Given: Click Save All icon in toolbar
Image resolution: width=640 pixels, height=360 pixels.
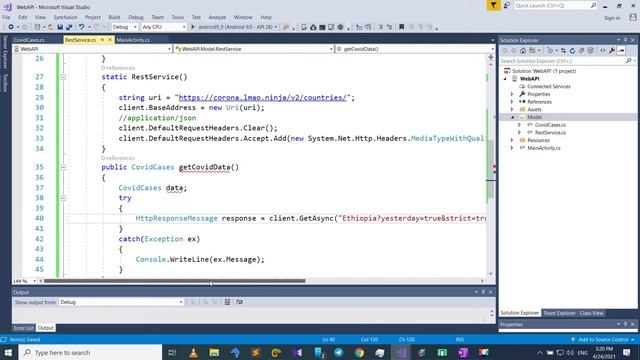Looking at the screenshot, I should pos(69,27).
